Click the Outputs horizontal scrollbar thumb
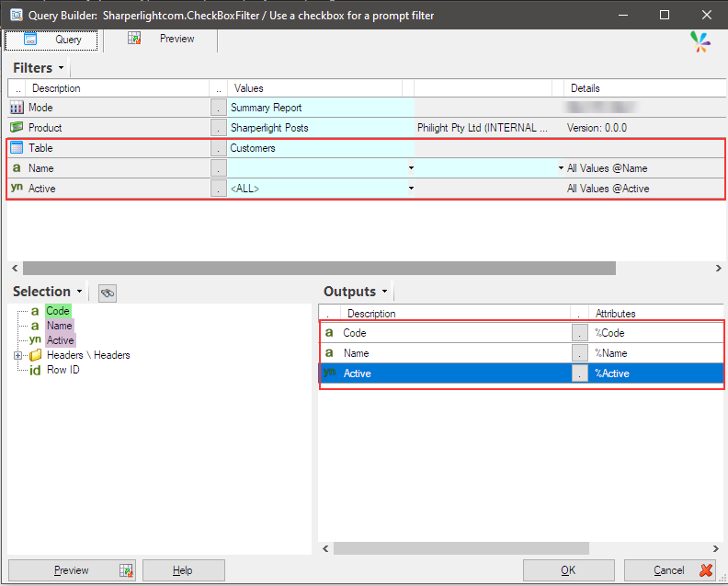Viewport: 728px width, 586px height. point(461,548)
